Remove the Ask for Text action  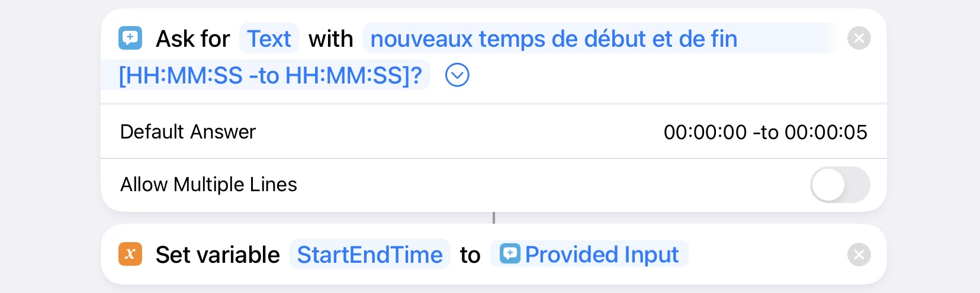click(859, 38)
